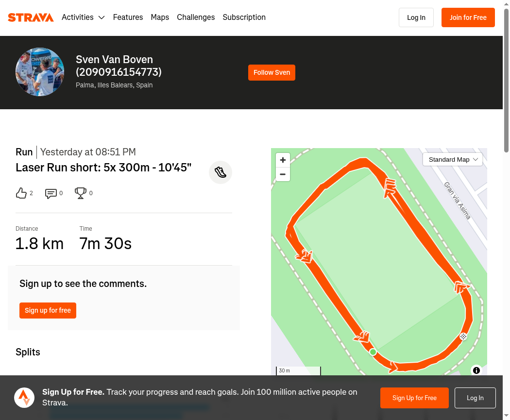This screenshot has height=420, width=510.
Task: Click Sven Van Boven's profile picture
Action: tap(40, 72)
